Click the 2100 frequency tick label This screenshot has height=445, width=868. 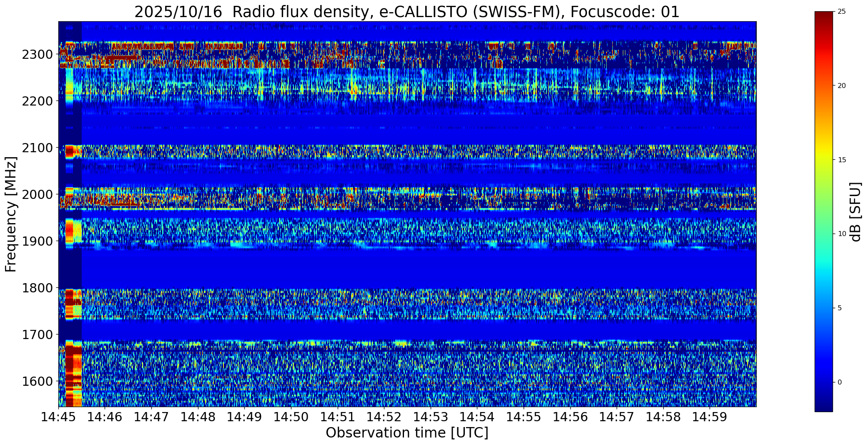pos(38,148)
